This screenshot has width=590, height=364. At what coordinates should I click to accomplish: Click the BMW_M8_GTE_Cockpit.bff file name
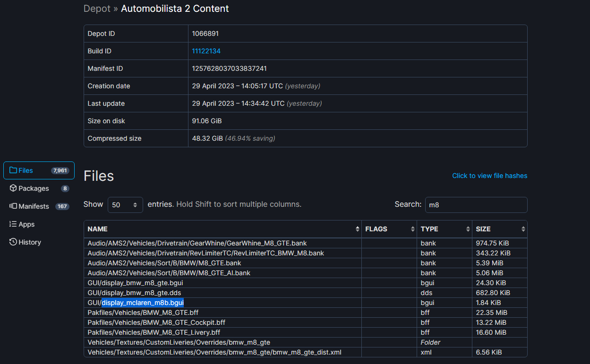[x=156, y=322]
